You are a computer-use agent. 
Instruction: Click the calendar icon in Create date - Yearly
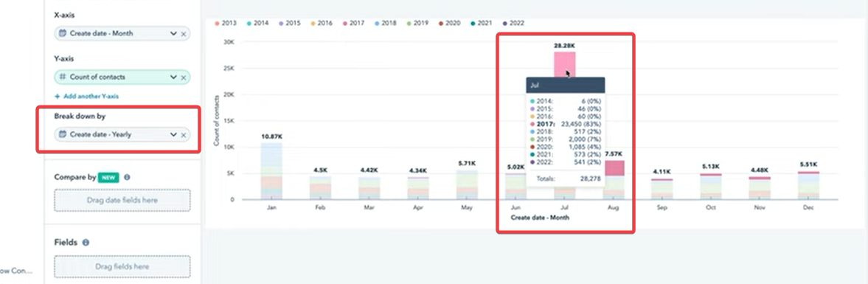pos(63,134)
